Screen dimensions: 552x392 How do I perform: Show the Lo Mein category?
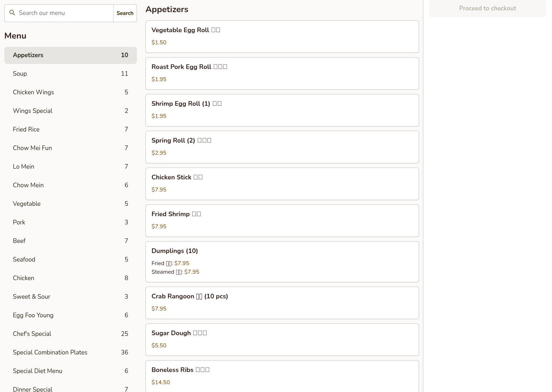click(70, 167)
